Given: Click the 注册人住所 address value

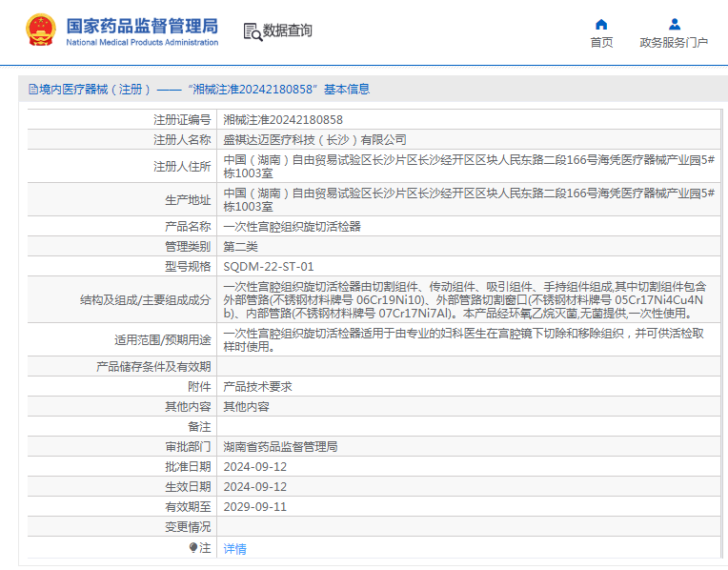Looking at the screenshot, I should [x=469, y=166].
